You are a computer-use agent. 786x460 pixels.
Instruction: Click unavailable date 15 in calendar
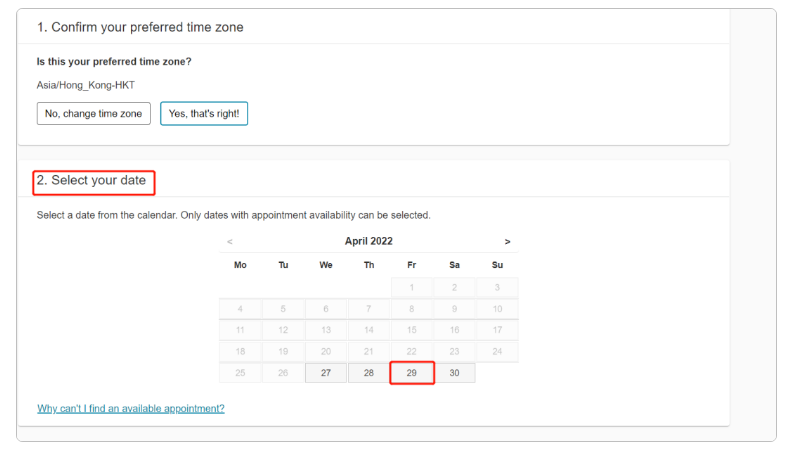click(x=412, y=330)
